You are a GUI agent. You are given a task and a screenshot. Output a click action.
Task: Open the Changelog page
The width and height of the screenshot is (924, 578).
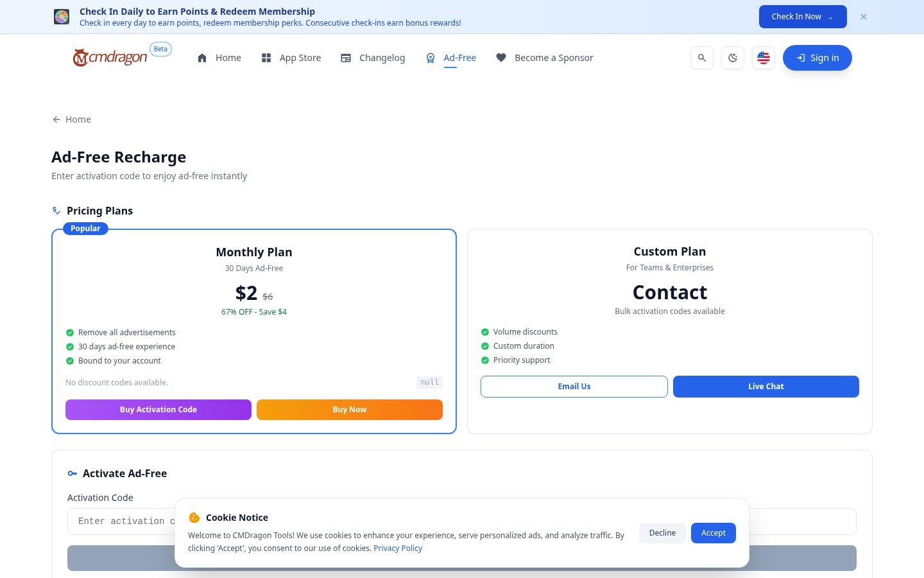coord(373,58)
